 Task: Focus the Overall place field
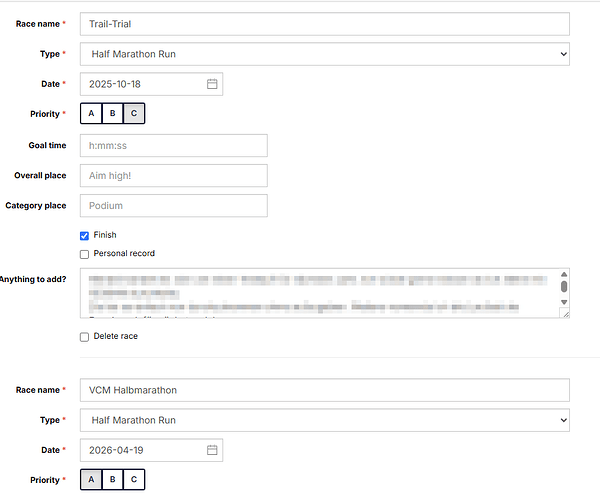[174, 175]
